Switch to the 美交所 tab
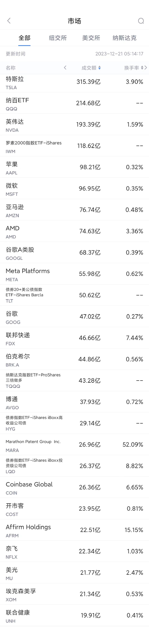149x644 pixels. [x=91, y=38]
